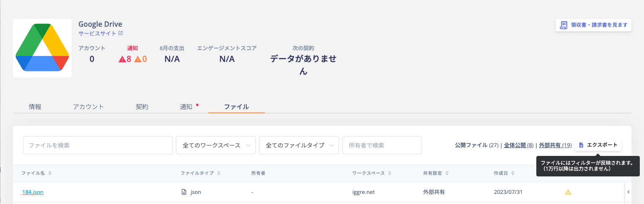This screenshot has width=644, height=204.
Task: Switch to the 契約 tab
Action: (x=142, y=107)
